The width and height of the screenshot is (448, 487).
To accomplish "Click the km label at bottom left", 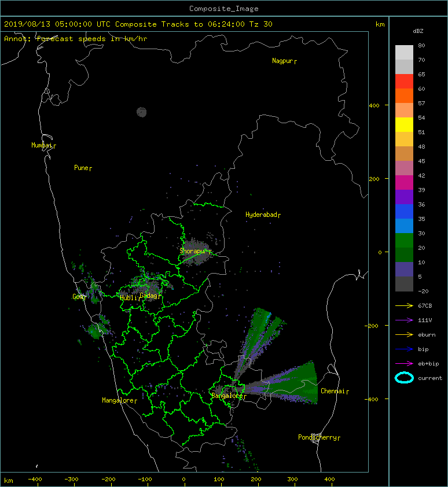I will [9, 481].
